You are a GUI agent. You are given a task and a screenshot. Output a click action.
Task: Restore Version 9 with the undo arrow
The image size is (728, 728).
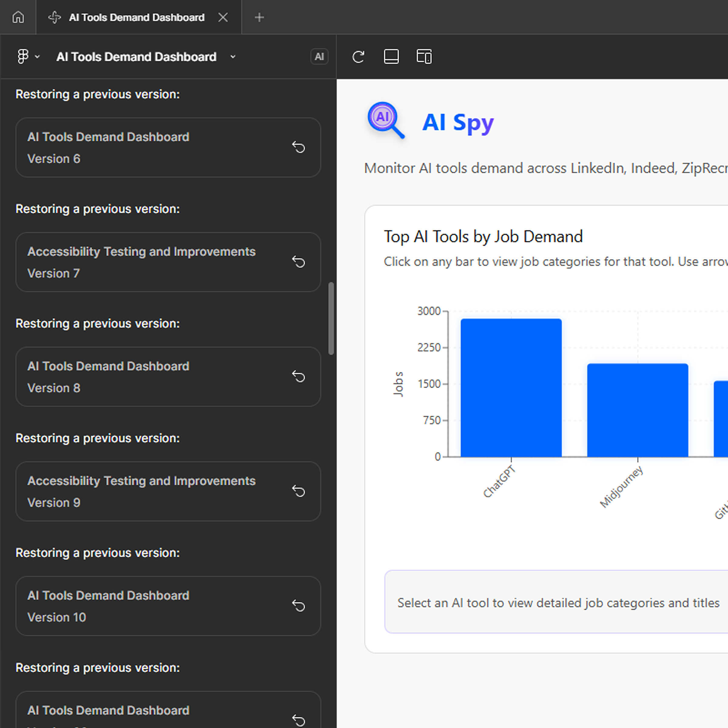tap(298, 491)
